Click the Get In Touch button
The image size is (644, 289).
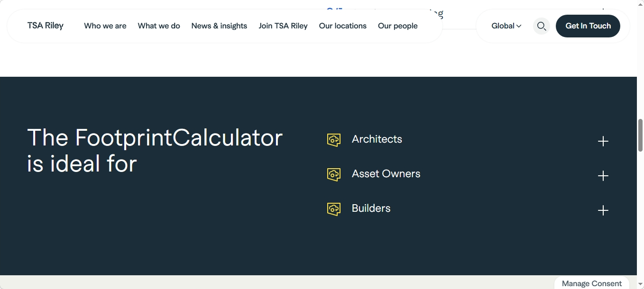(x=588, y=26)
